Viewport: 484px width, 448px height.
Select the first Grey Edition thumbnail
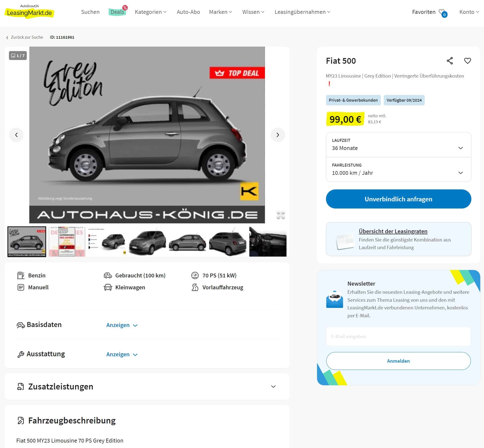(27, 241)
